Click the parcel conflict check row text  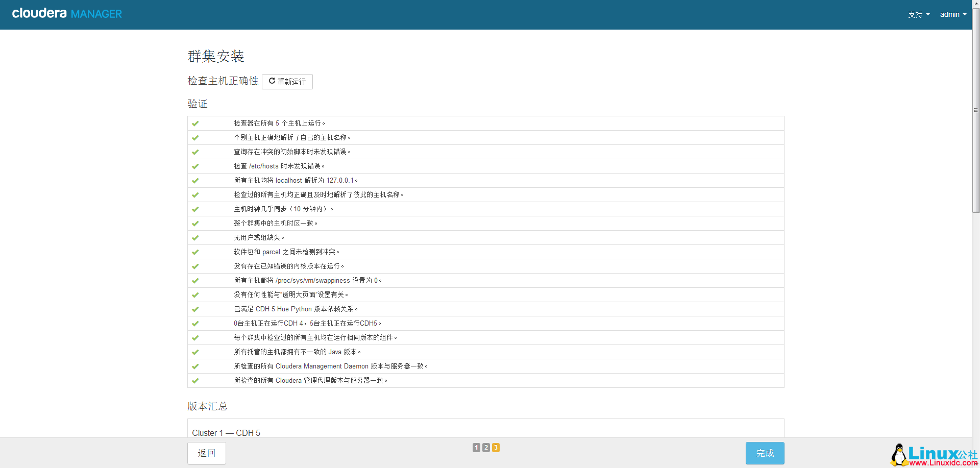[x=286, y=252]
